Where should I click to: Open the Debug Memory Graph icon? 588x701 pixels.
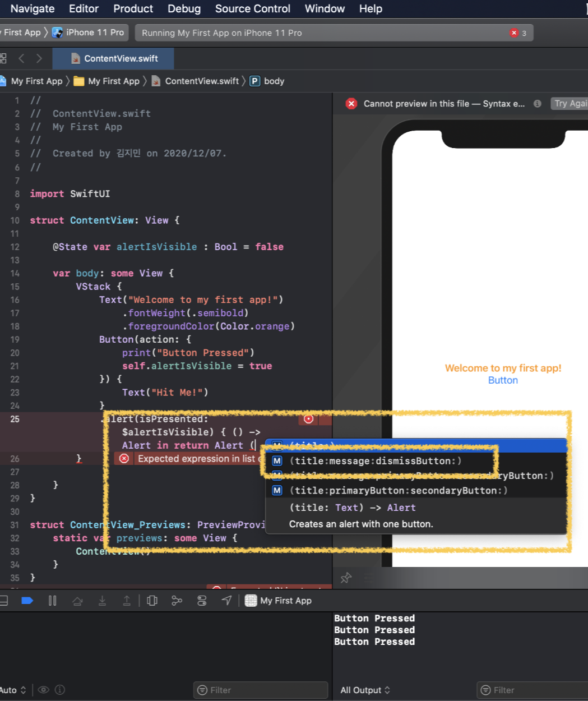click(x=177, y=601)
